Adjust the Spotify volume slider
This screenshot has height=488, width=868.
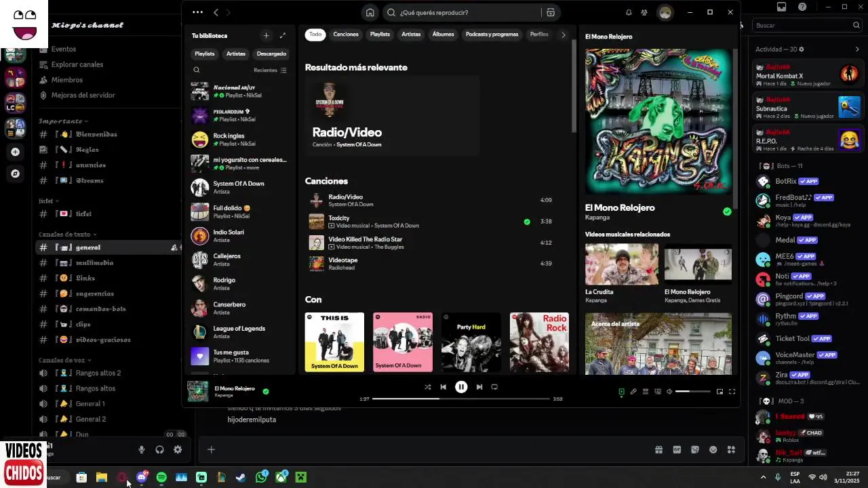pyautogui.click(x=693, y=391)
